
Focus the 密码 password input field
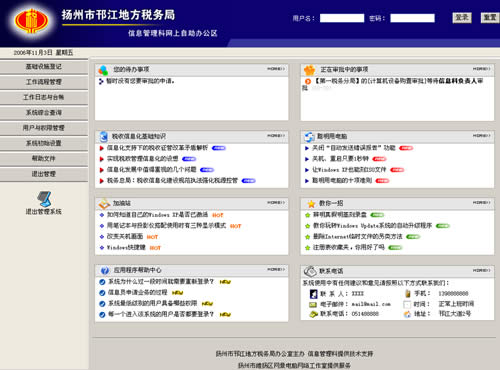pos(412,18)
